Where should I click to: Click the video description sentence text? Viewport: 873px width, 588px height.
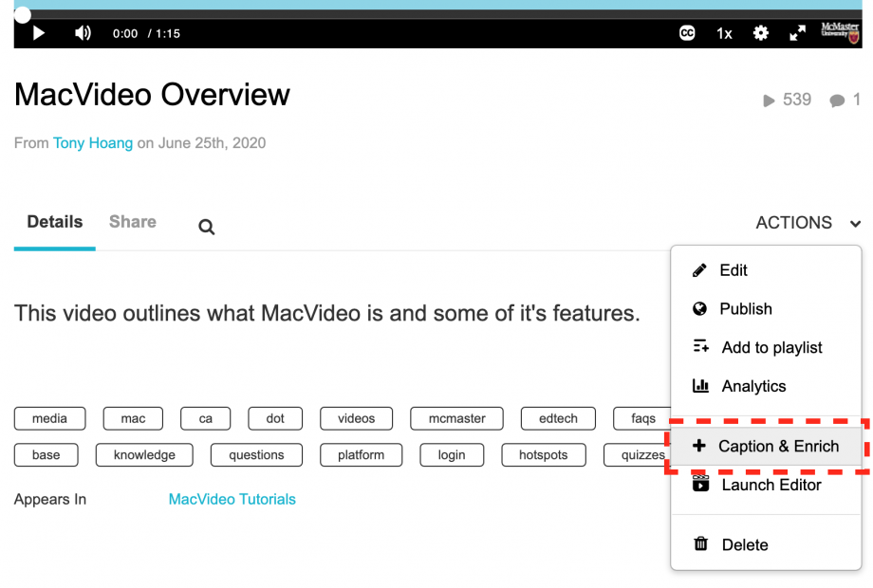click(327, 313)
